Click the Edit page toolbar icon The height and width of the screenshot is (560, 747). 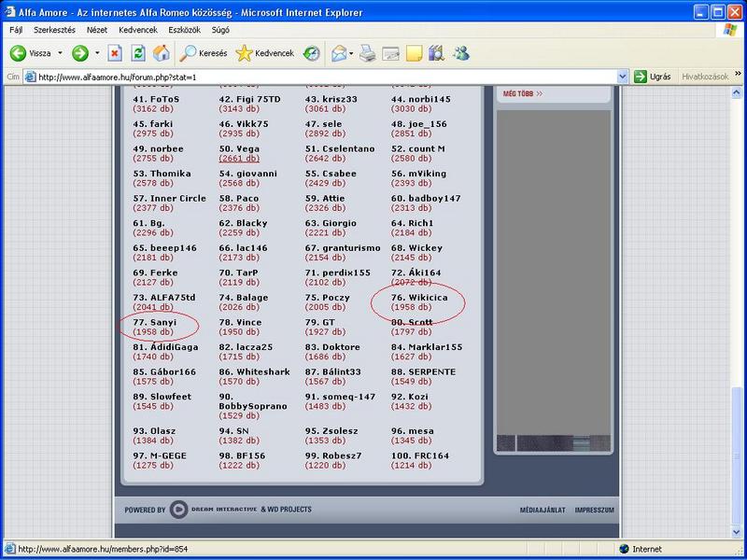pos(390,53)
